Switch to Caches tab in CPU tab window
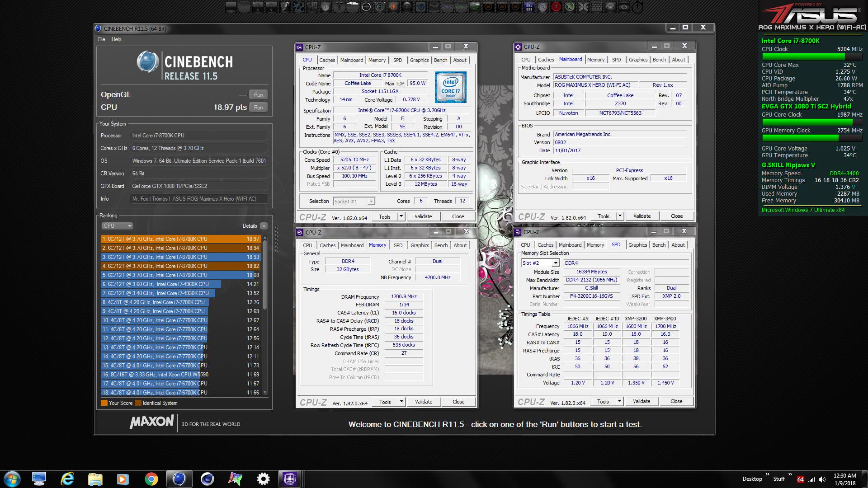868x488 pixels. pyautogui.click(x=327, y=60)
